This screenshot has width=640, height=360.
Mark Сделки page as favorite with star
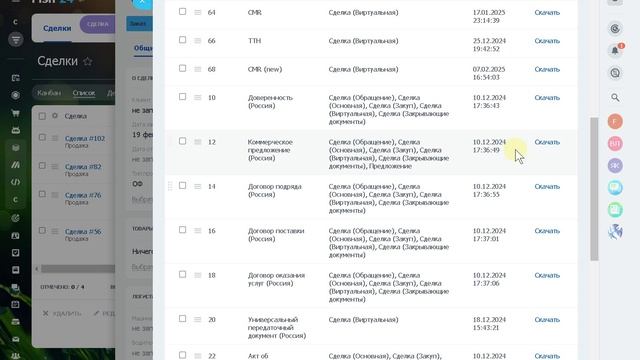click(x=88, y=62)
